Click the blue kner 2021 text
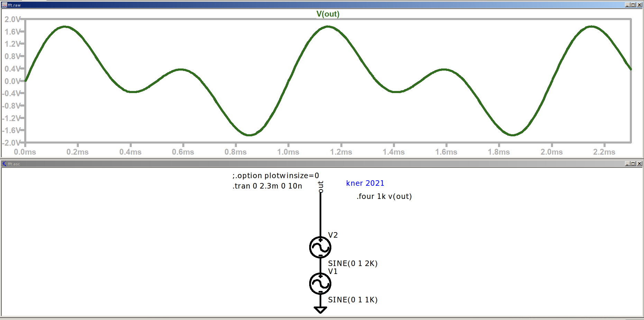The image size is (644, 320). click(x=365, y=183)
